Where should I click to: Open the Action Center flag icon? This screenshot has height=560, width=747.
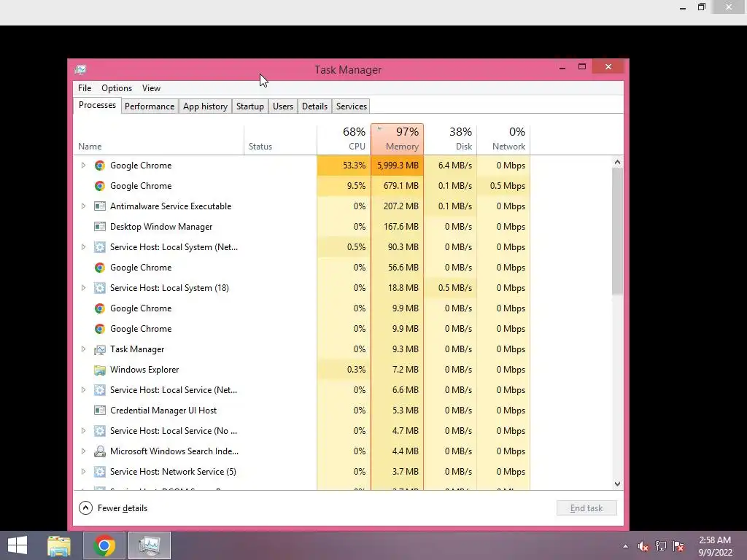point(678,546)
